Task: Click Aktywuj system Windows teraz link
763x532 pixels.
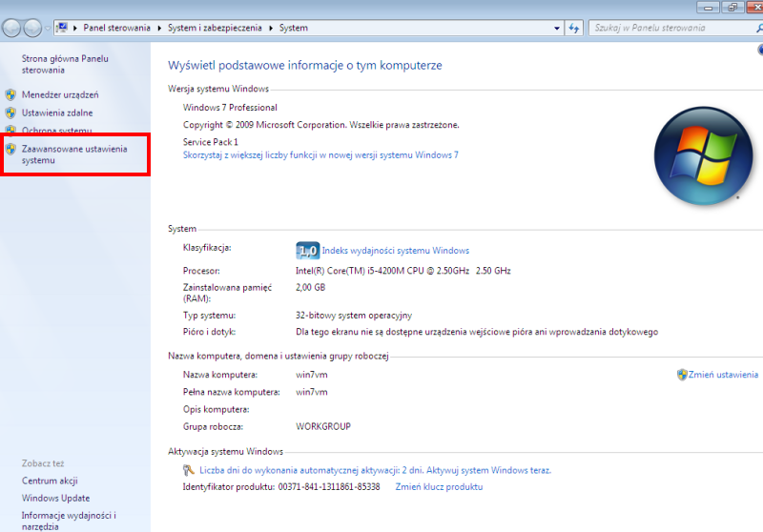Action: pos(489,470)
